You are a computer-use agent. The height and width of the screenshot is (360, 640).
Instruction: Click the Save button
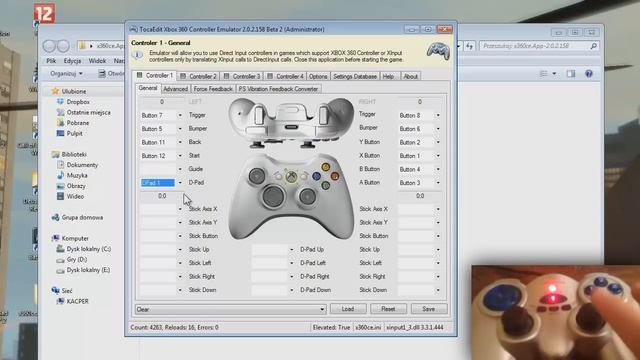pos(429,309)
